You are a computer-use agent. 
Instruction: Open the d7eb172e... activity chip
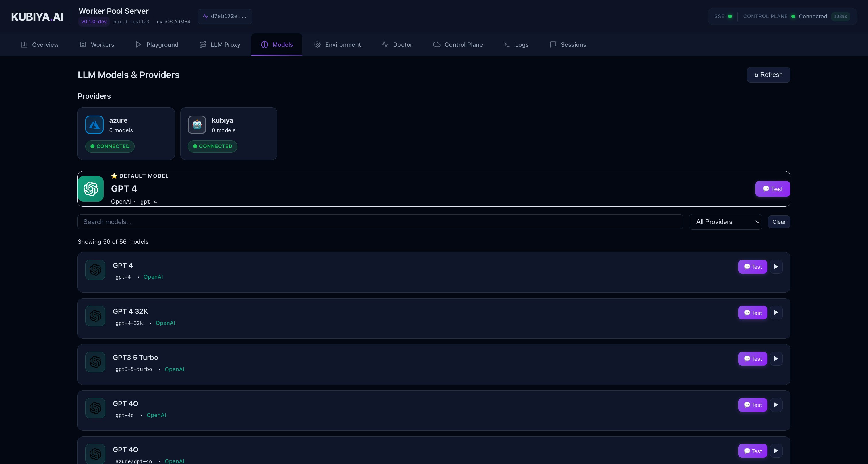click(x=225, y=17)
